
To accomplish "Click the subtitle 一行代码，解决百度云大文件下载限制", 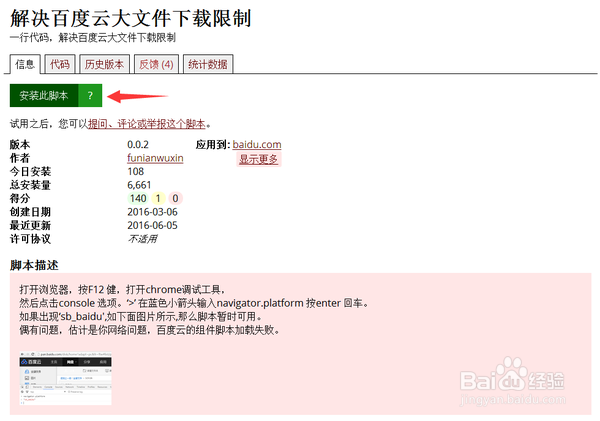I will point(93,38).
